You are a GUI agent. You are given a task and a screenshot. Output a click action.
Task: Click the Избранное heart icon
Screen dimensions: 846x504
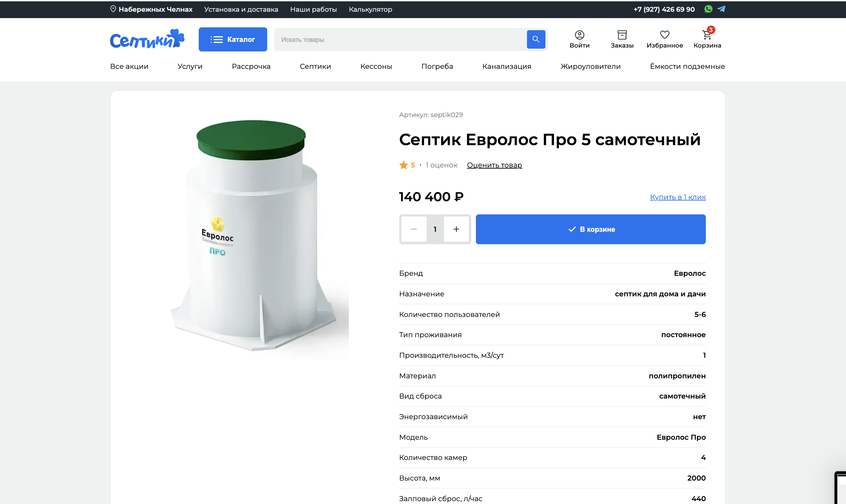point(665,34)
